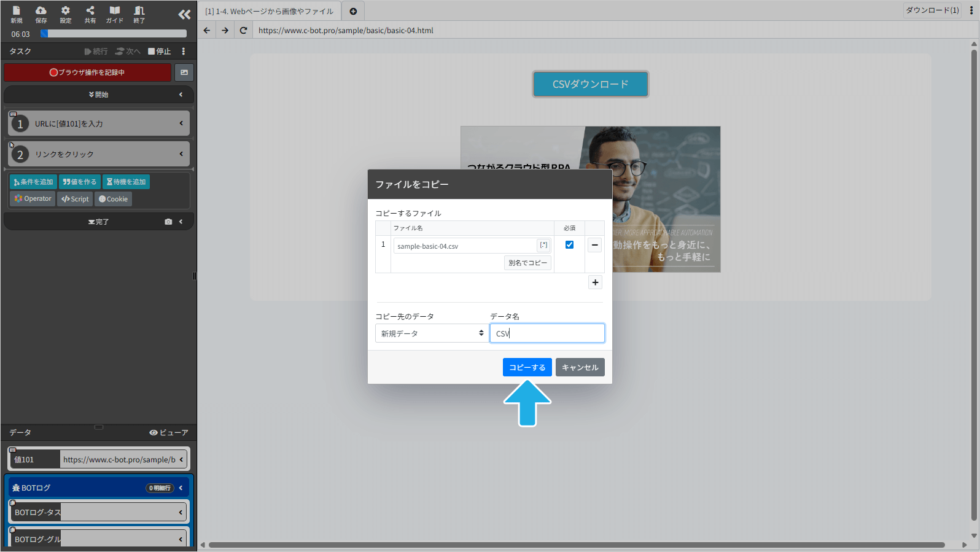Click the 停止 stop control
The height and width of the screenshot is (552, 980).
(160, 52)
